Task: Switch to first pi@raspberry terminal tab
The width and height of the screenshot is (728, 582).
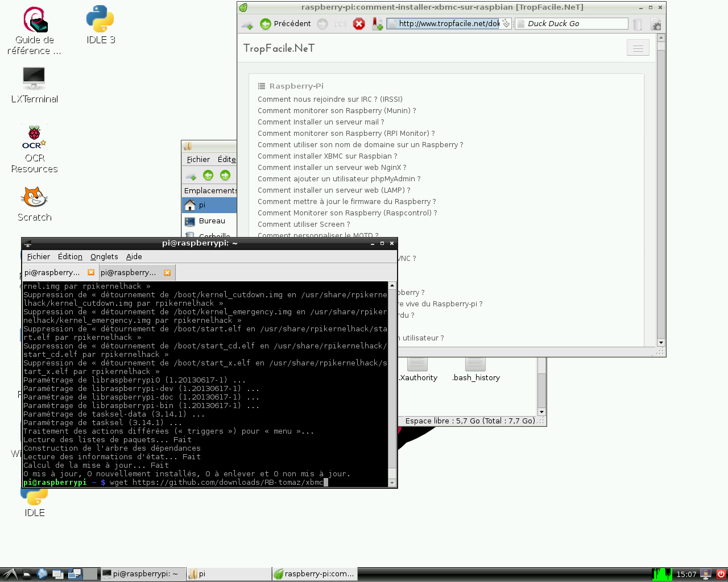Action: [52, 273]
